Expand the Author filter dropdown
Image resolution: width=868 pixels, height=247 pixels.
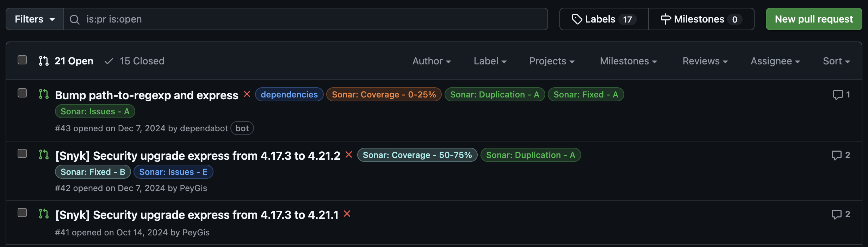point(432,61)
